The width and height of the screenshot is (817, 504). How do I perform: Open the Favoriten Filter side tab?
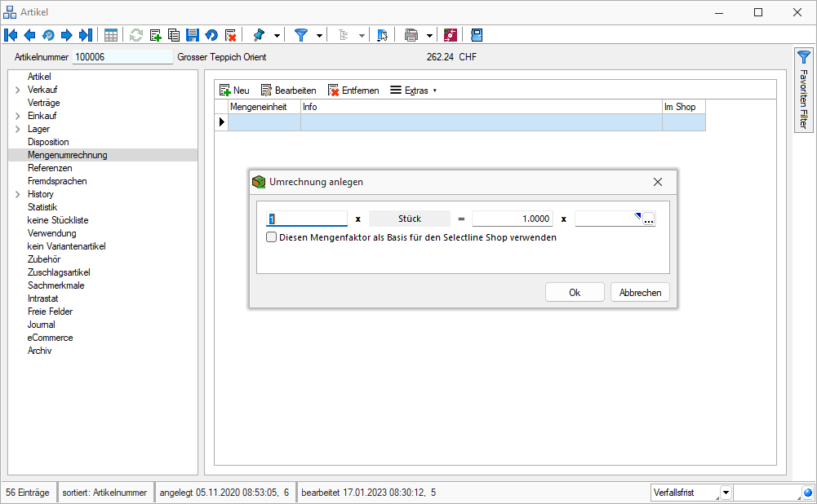[804, 90]
